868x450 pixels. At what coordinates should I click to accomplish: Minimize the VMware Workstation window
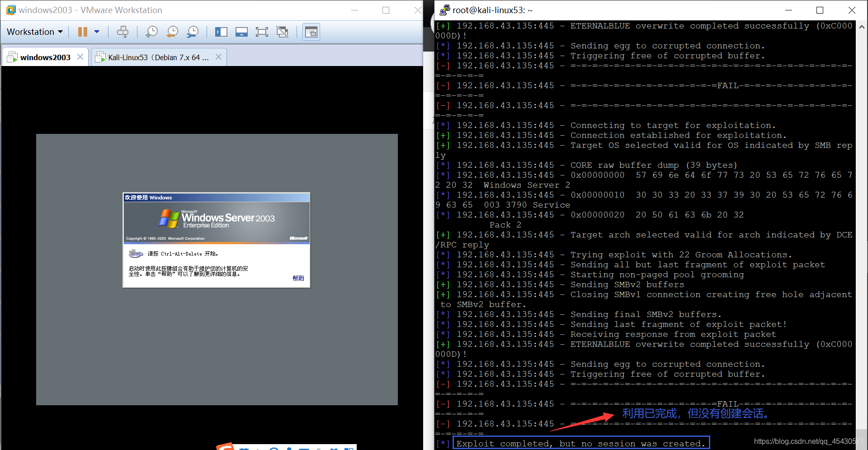[x=355, y=10]
